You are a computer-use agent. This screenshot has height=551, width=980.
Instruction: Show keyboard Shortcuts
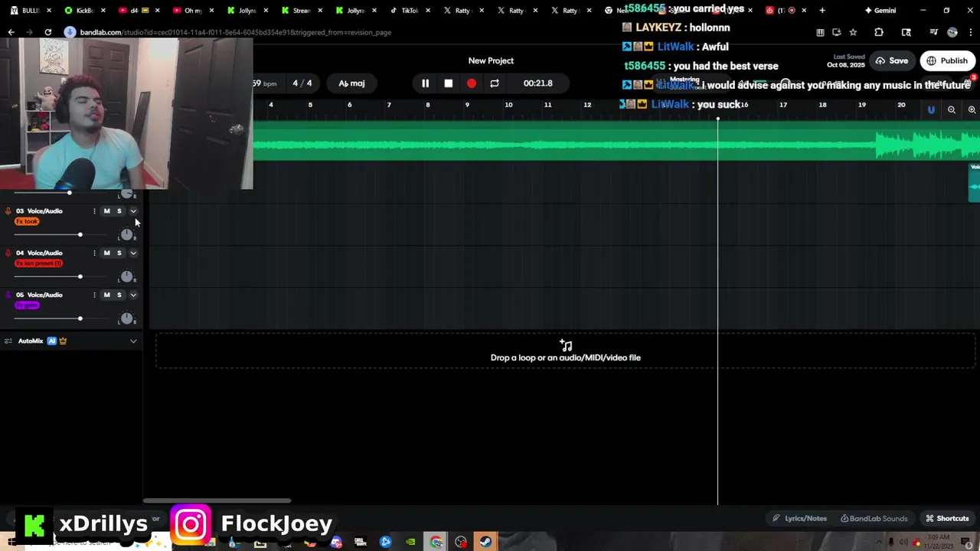pyautogui.click(x=947, y=519)
